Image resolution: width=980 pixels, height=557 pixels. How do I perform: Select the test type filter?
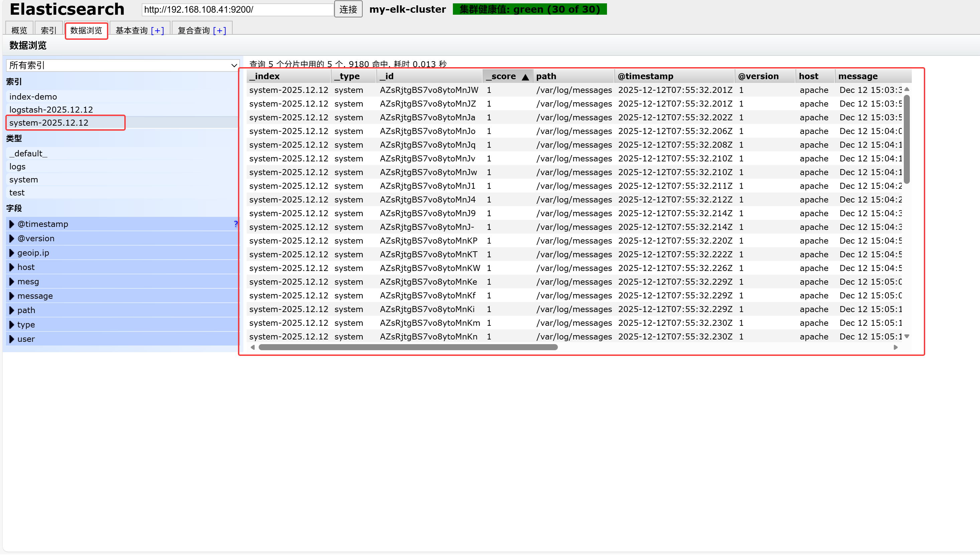click(122, 193)
